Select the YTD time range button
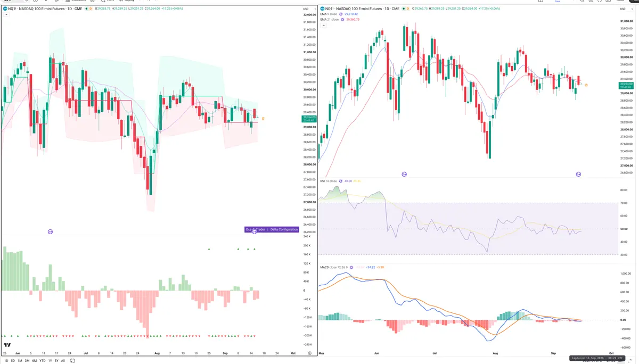The width and height of the screenshot is (639, 364). point(43,360)
